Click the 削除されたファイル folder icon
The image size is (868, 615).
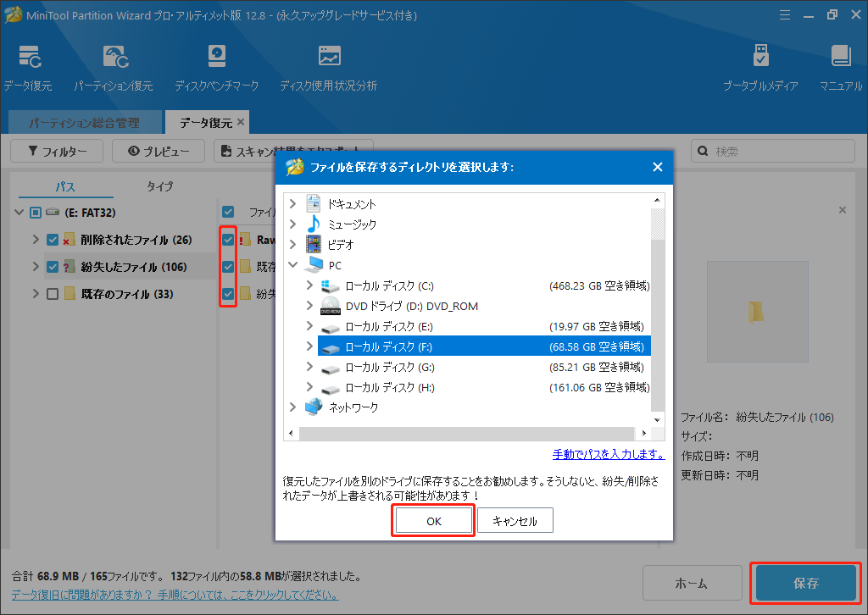(70, 240)
